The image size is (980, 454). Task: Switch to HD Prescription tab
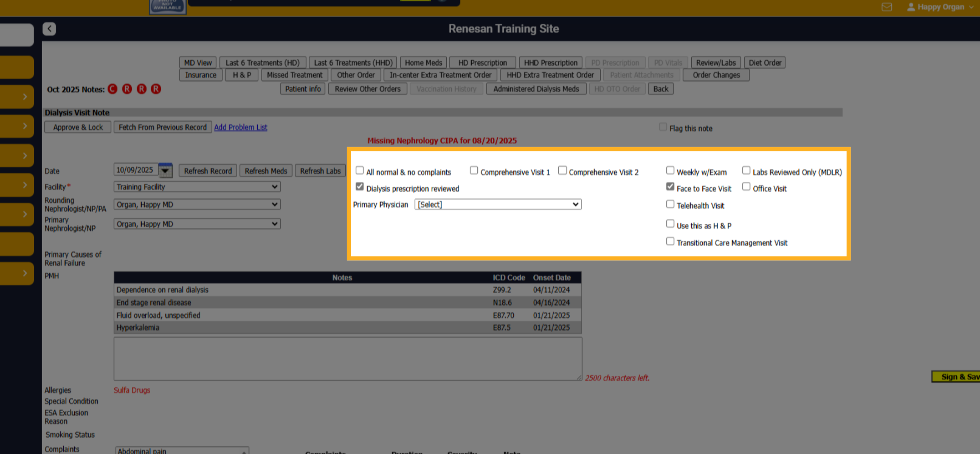tap(483, 62)
